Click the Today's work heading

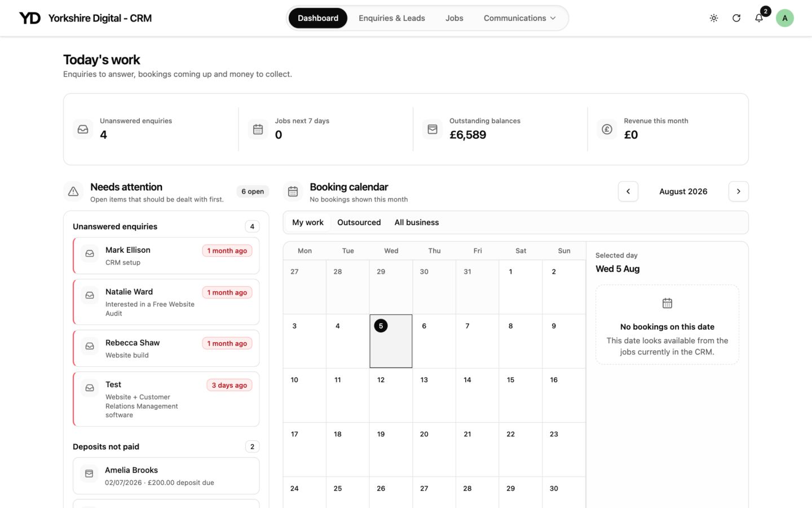(101, 60)
